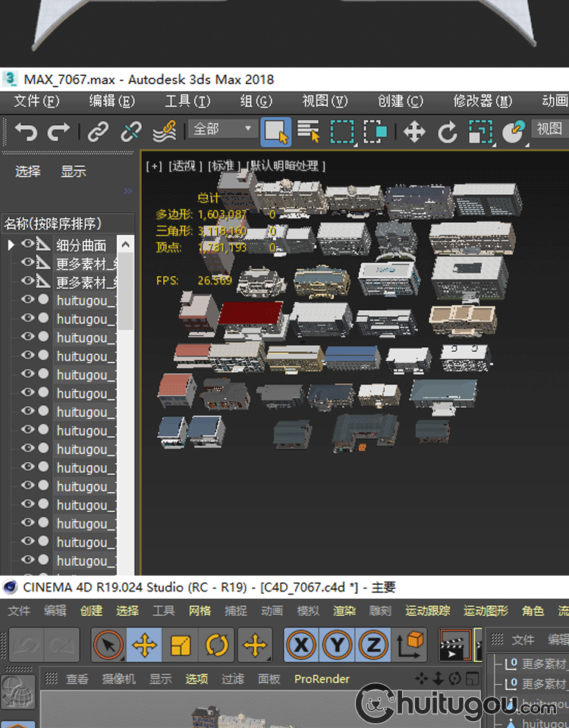This screenshot has width=569, height=728.
Task: Open 视图(V) menu in 3ds Max
Action: click(325, 101)
